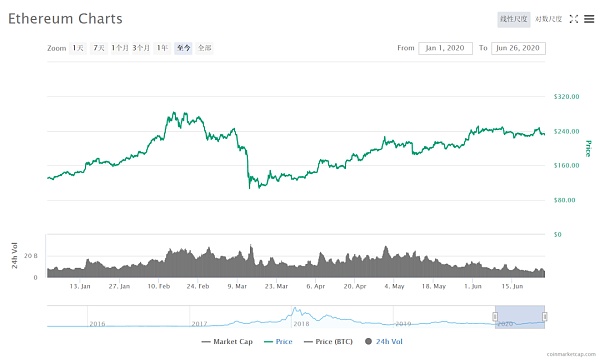This screenshot has height=364, width=600.
Task: Toggle the Price series legend
Action: tap(278, 341)
